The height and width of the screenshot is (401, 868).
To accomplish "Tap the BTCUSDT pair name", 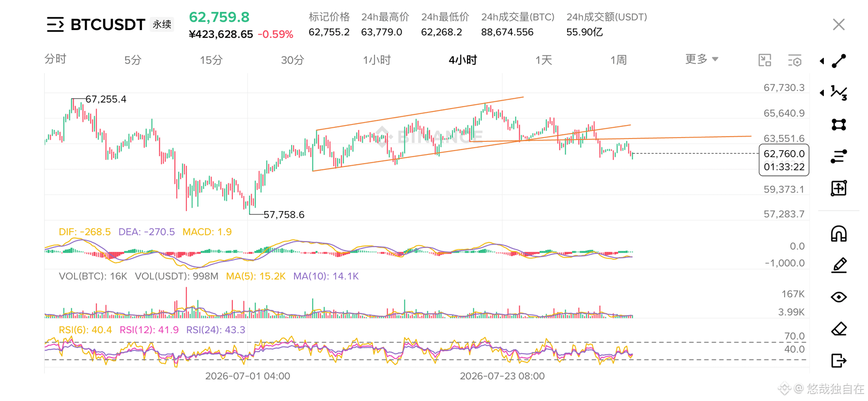I will point(108,24).
